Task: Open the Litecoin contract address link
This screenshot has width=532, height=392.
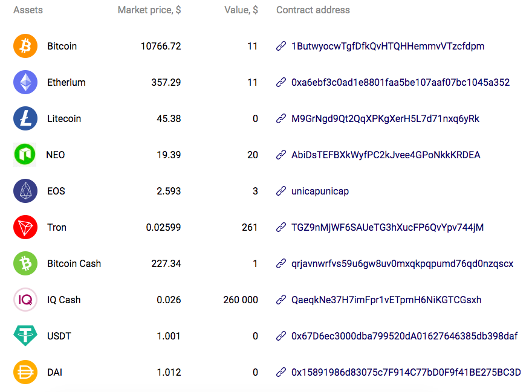Action: [x=385, y=118]
